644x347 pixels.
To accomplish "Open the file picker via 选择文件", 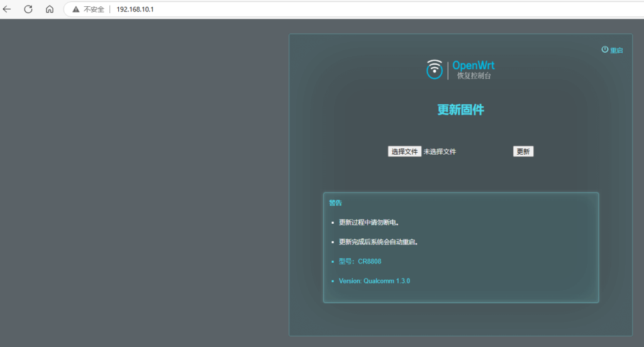I will click(x=404, y=151).
